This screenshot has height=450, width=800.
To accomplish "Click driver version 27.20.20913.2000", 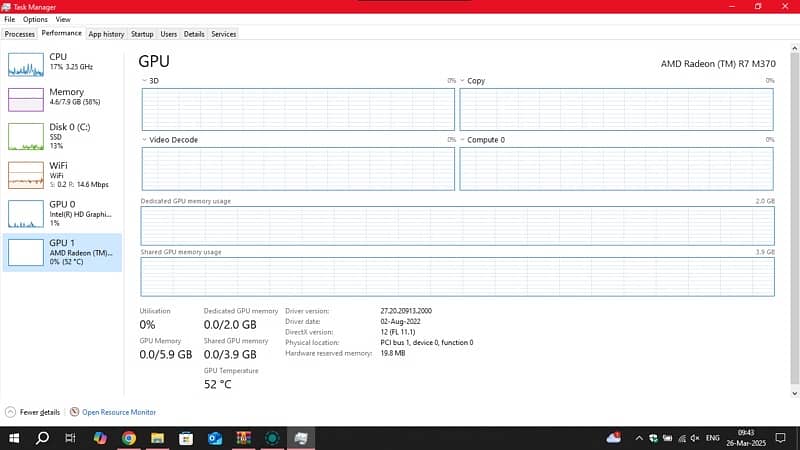I will pyautogui.click(x=406, y=311).
